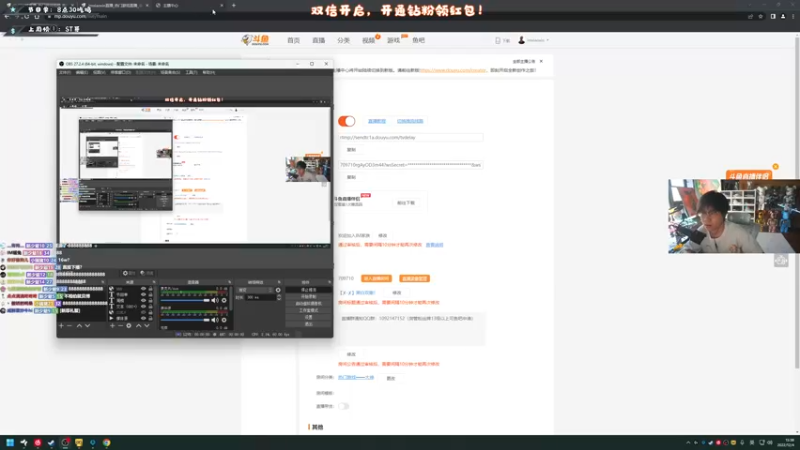Adjust transition duration 300 ms stepper
The height and width of the screenshot is (450, 800).
[x=279, y=297]
